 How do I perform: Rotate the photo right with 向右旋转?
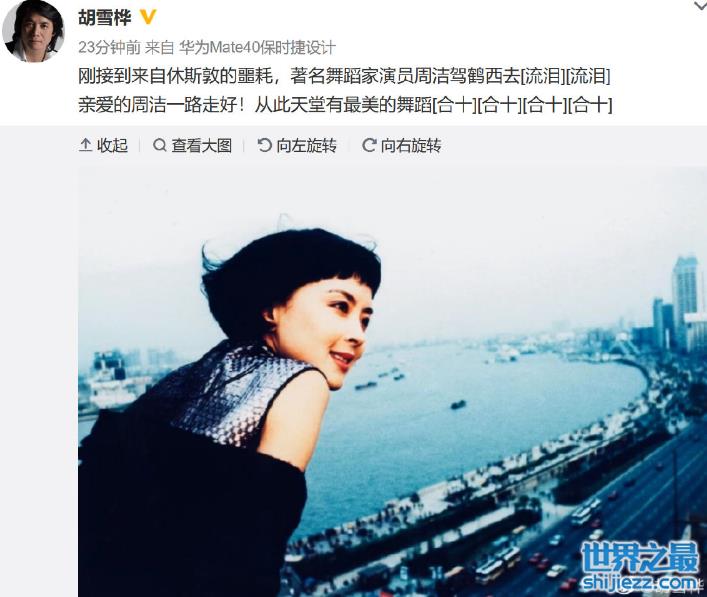click(401, 146)
